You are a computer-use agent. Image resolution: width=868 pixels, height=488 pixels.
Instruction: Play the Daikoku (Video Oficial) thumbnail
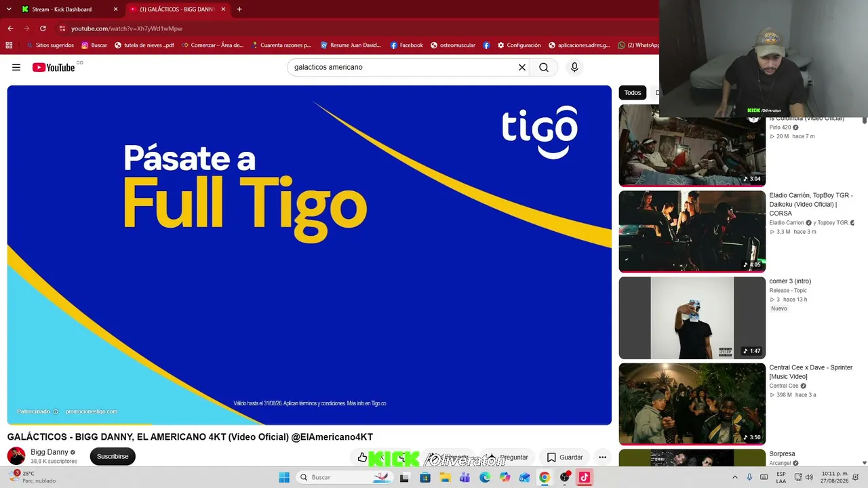pos(692,232)
